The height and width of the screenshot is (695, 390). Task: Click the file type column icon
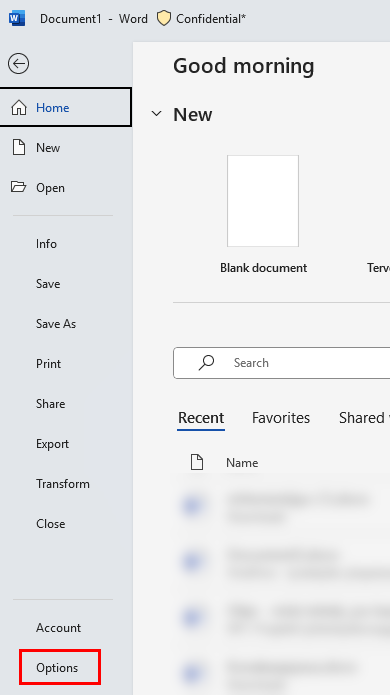pyautogui.click(x=197, y=462)
